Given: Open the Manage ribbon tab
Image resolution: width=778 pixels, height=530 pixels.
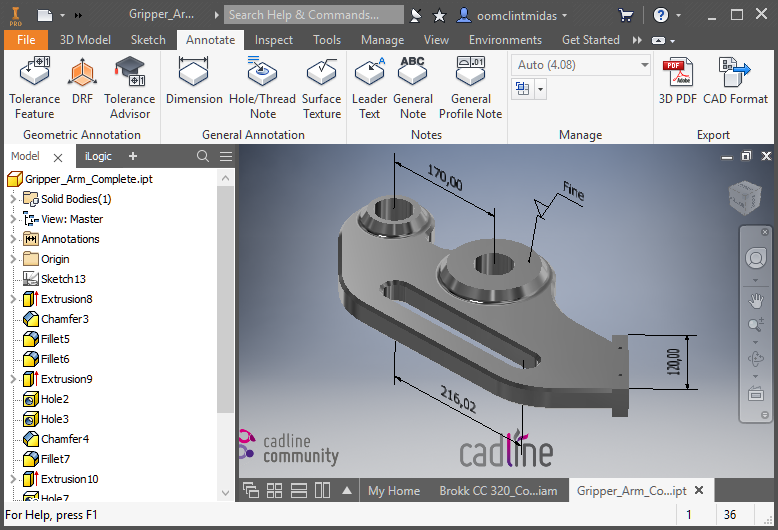Looking at the screenshot, I should (382, 40).
